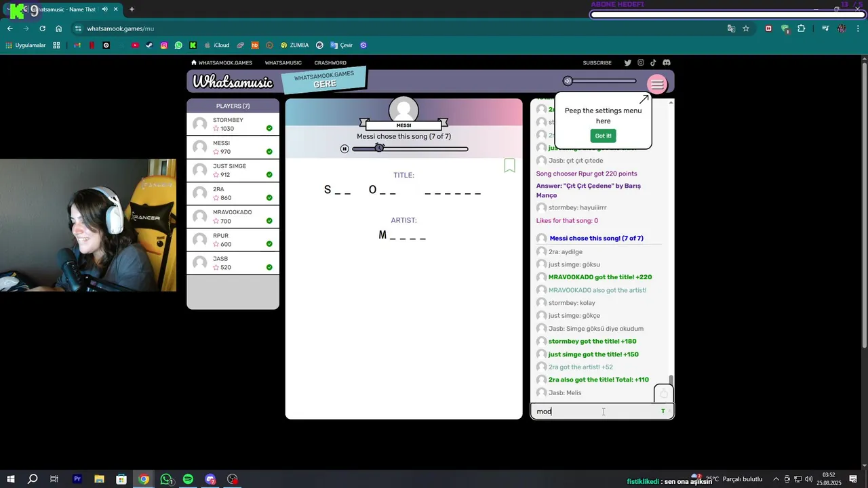Open the WHATSAMUSIC nav item
The height and width of the screenshot is (488, 868).
[x=283, y=62]
